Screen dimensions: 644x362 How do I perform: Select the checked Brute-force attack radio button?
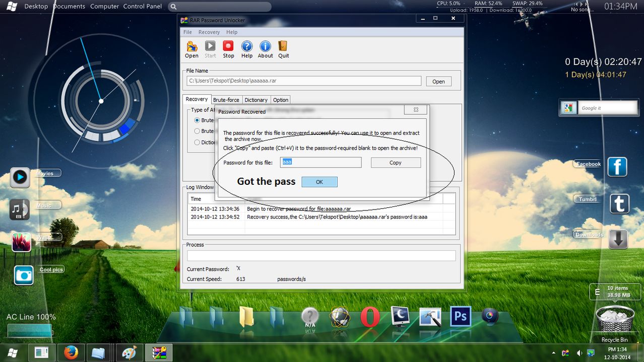click(x=197, y=120)
